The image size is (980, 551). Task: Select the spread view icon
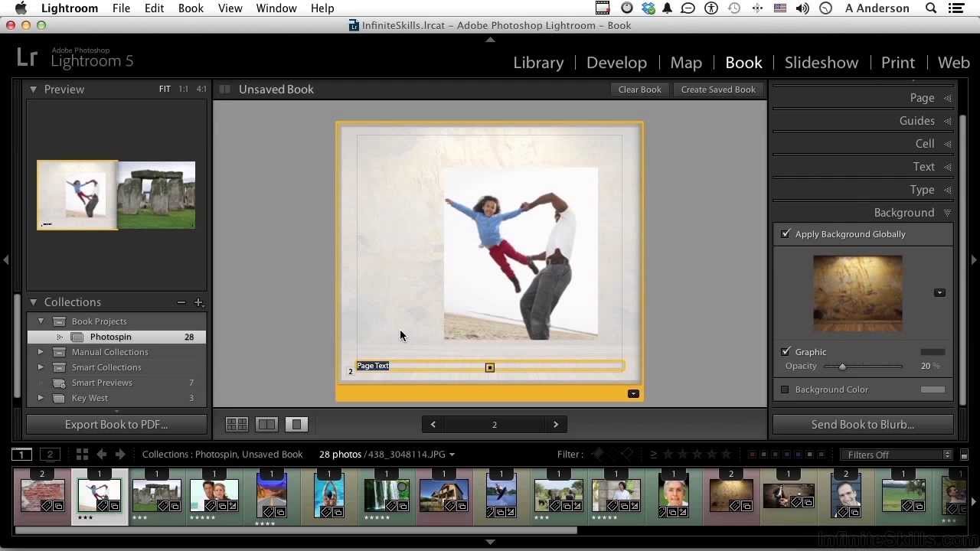pos(266,424)
